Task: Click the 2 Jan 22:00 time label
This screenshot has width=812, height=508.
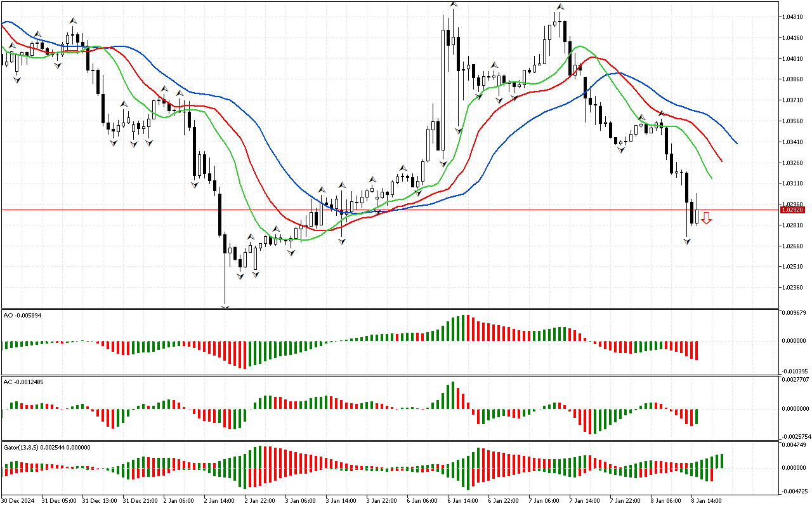Action: (x=260, y=500)
